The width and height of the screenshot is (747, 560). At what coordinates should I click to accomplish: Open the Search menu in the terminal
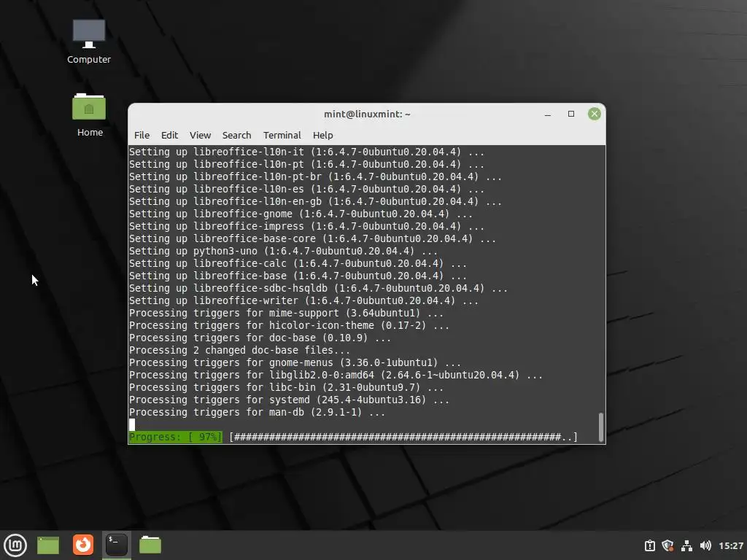coord(237,135)
